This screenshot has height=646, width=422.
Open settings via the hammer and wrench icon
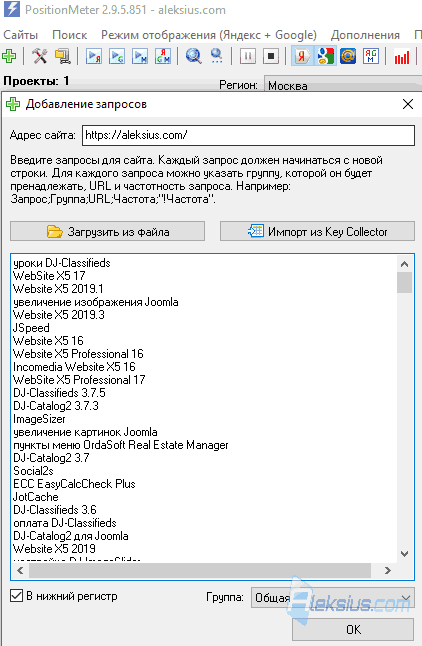[40, 56]
